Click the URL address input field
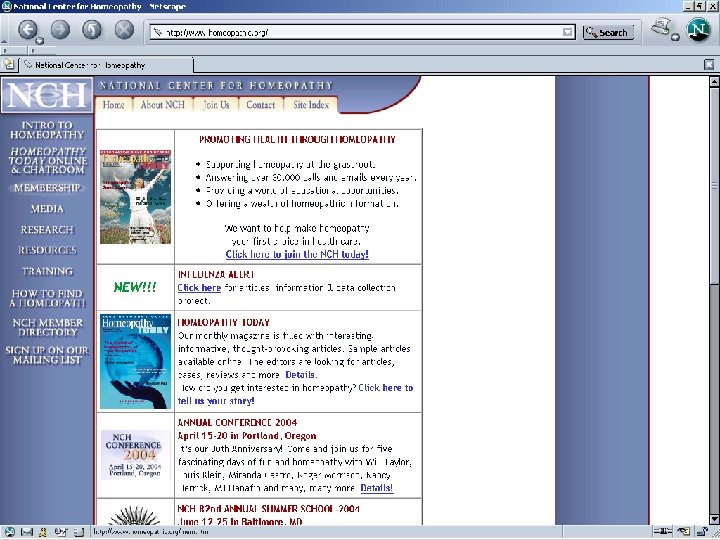This screenshot has width=720, height=540. pyautogui.click(x=363, y=32)
